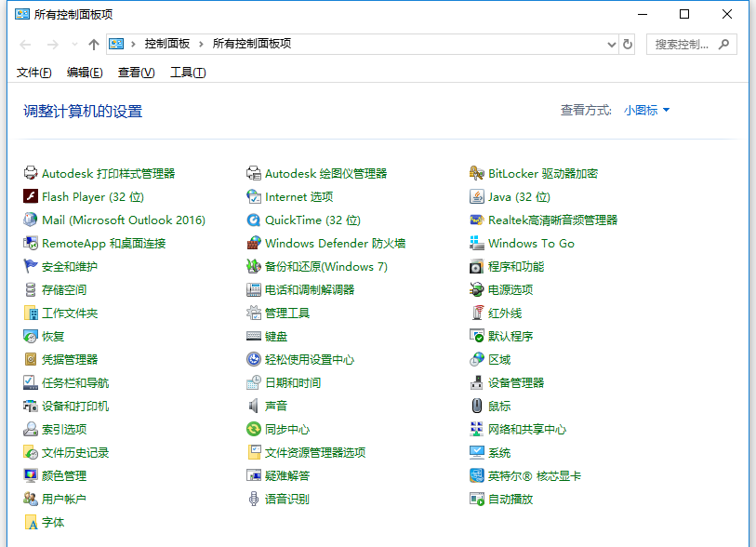
Task: Open the 编辑(E) menu
Action: (x=85, y=73)
